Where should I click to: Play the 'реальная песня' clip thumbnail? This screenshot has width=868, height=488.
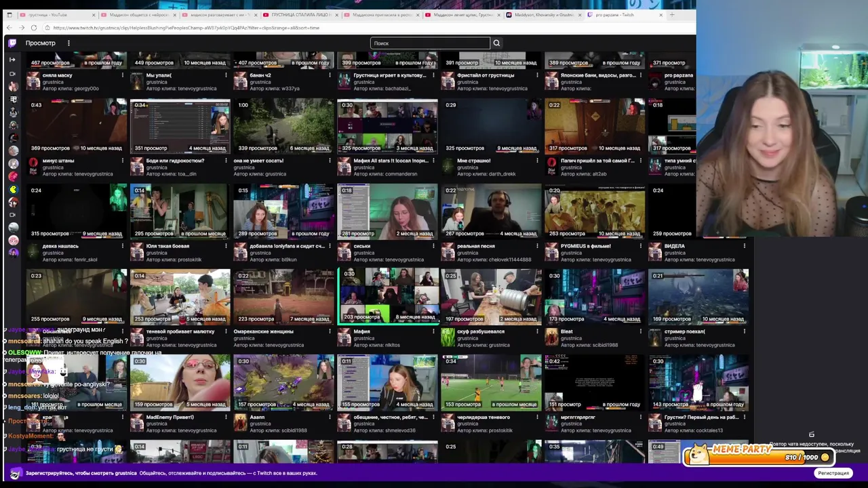click(491, 211)
